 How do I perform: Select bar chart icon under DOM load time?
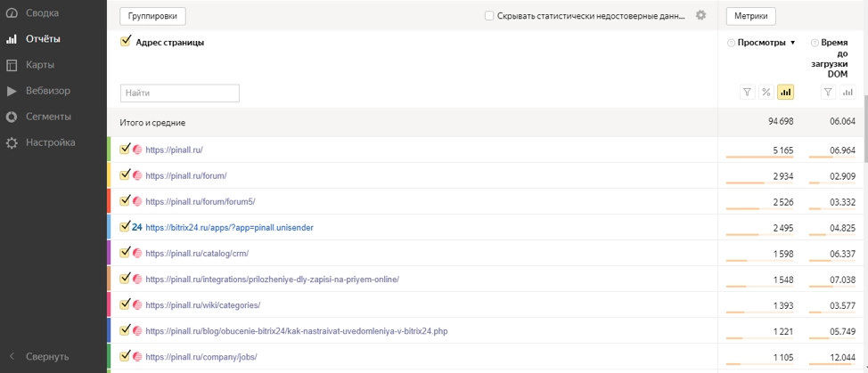click(x=848, y=93)
